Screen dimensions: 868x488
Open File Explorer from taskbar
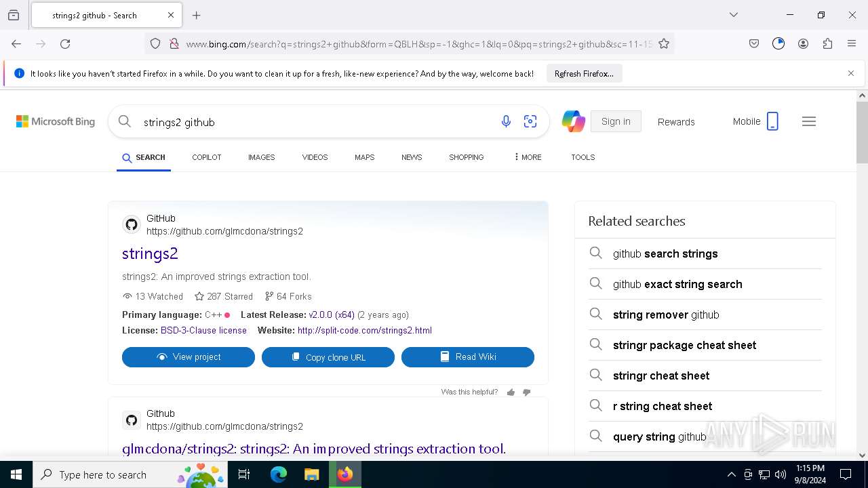[x=311, y=474]
